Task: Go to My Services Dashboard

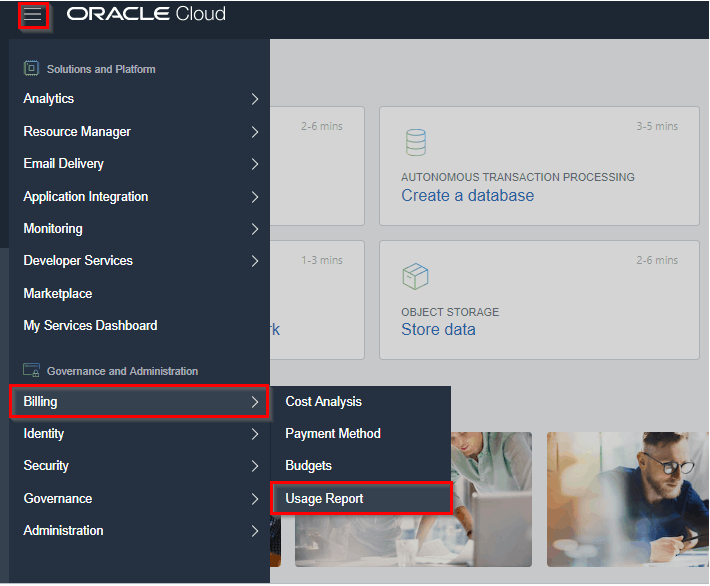Action: click(x=139, y=326)
